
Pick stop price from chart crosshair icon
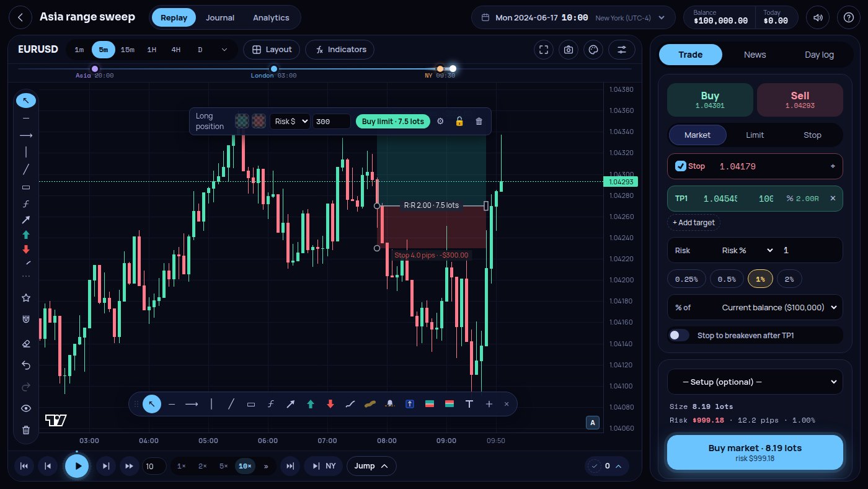[x=832, y=166]
